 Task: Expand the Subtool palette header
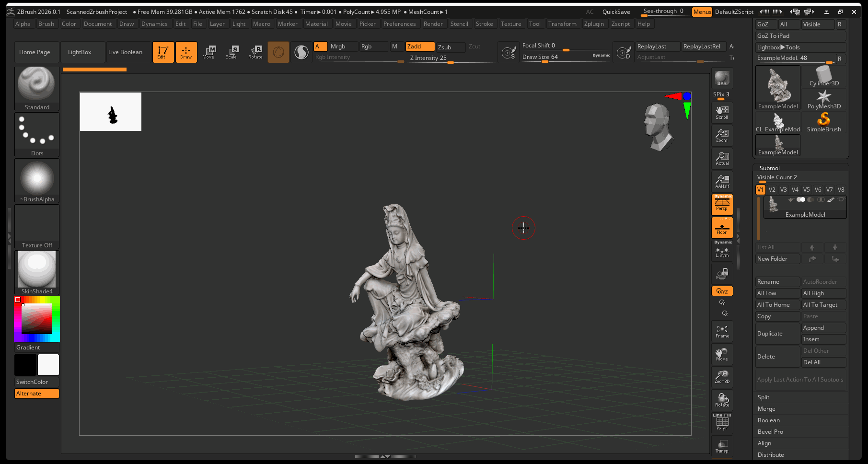pos(769,168)
